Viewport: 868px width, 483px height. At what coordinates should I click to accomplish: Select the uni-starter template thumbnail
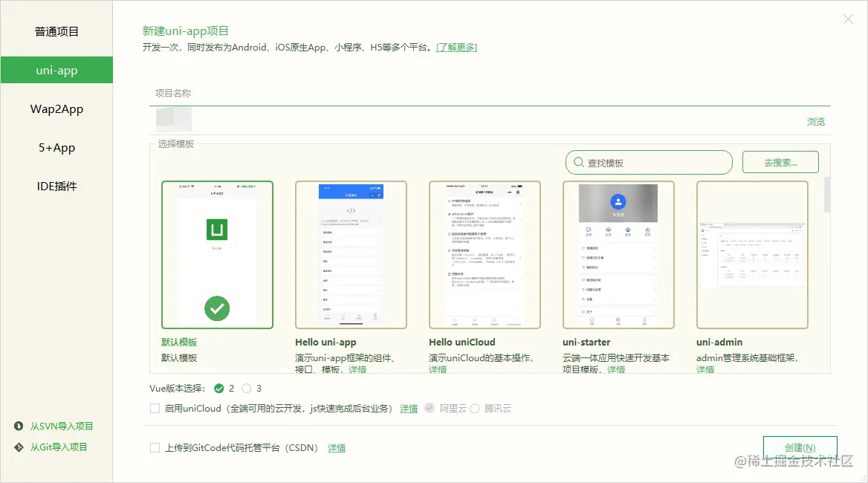618,254
